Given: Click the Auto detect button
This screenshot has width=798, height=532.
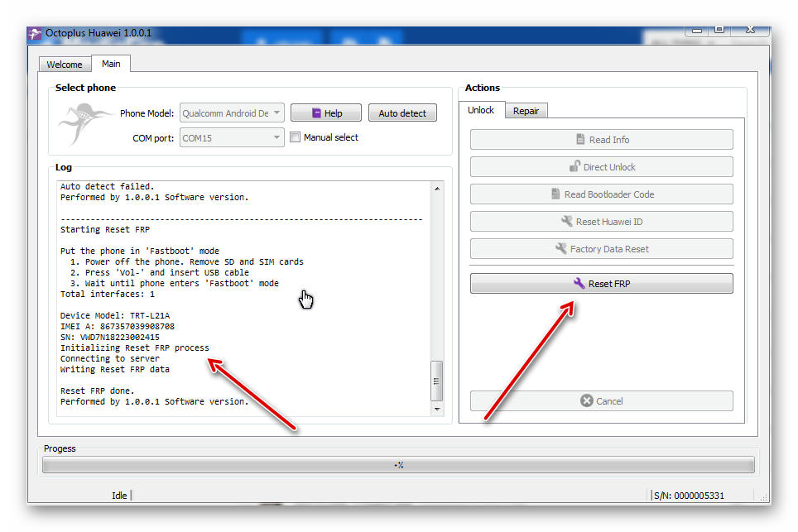Looking at the screenshot, I should click(402, 113).
